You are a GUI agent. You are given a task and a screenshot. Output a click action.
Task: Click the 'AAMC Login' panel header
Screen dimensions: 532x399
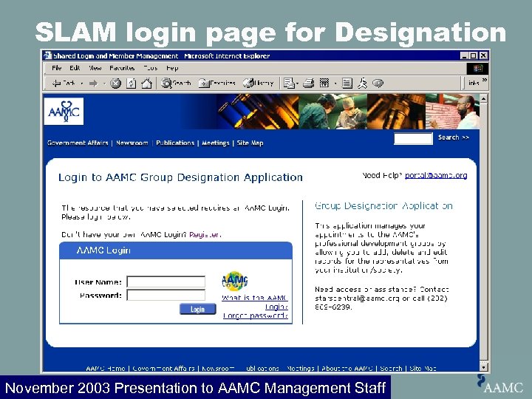pos(176,250)
